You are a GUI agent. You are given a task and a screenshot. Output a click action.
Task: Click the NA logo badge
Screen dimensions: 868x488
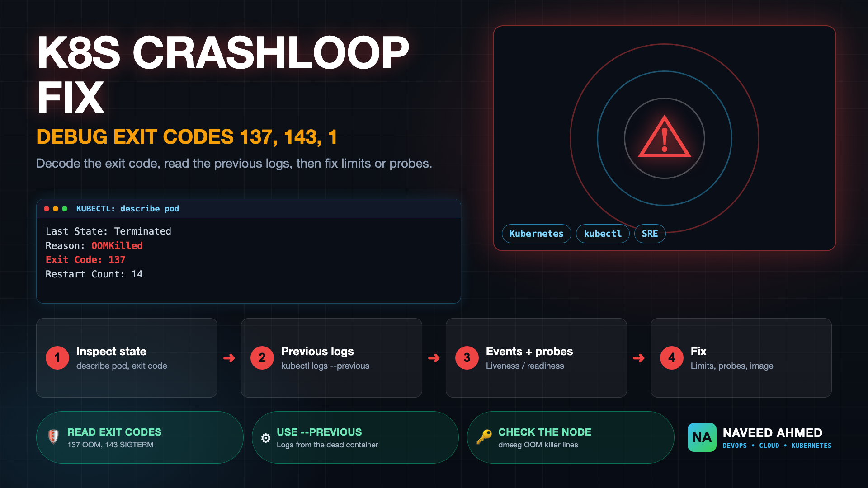(702, 437)
